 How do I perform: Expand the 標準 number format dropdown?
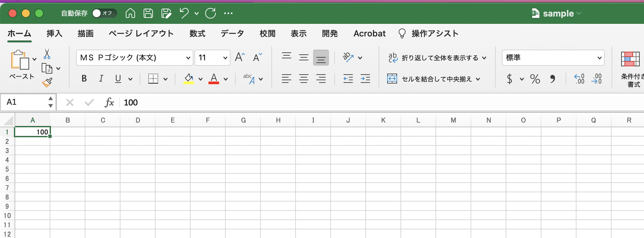coord(599,58)
